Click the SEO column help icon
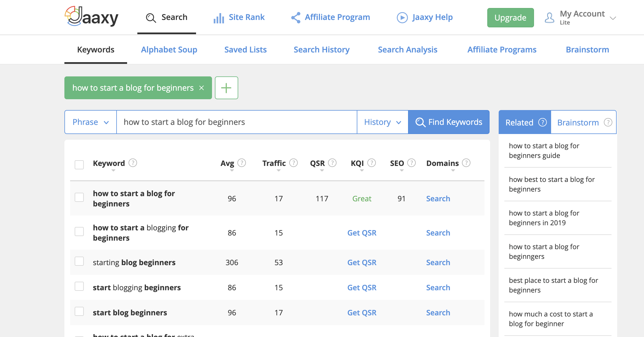 coord(411,163)
